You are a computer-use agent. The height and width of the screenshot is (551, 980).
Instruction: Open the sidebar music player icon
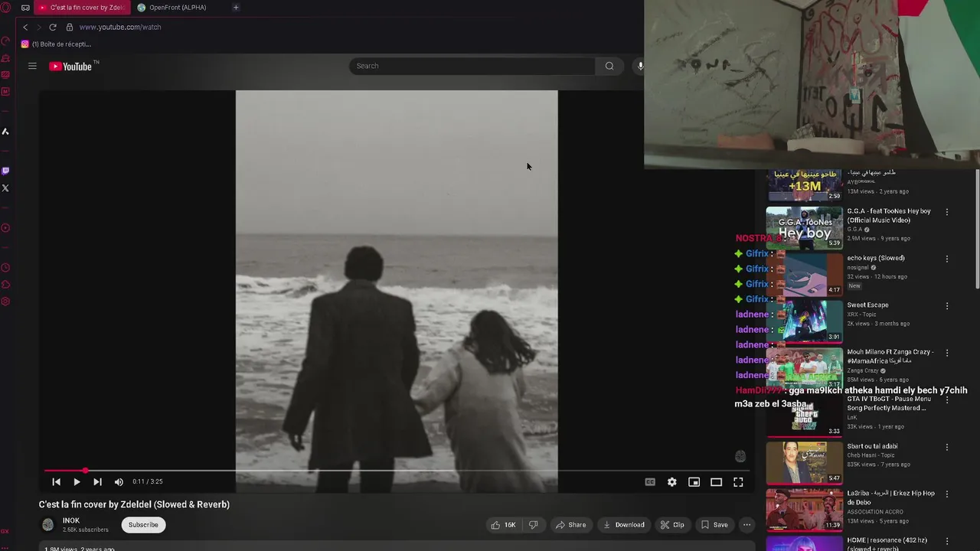(5, 228)
